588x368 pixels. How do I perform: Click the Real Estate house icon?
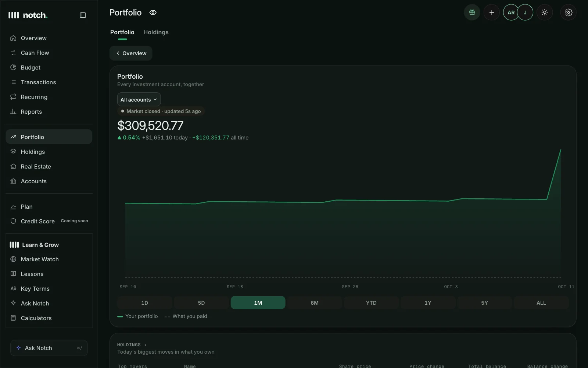click(x=13, y=166)
